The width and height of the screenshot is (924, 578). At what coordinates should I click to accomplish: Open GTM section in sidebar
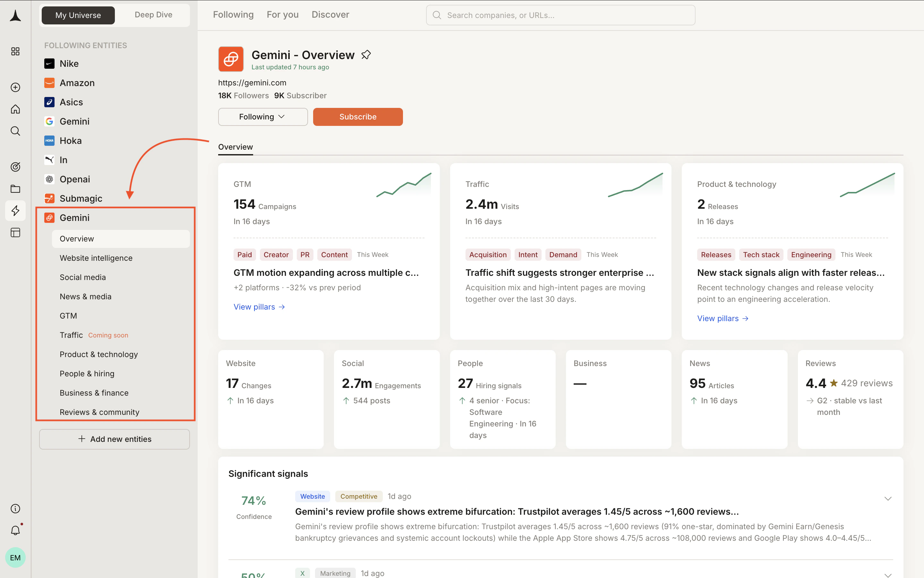tap(68, 316)
